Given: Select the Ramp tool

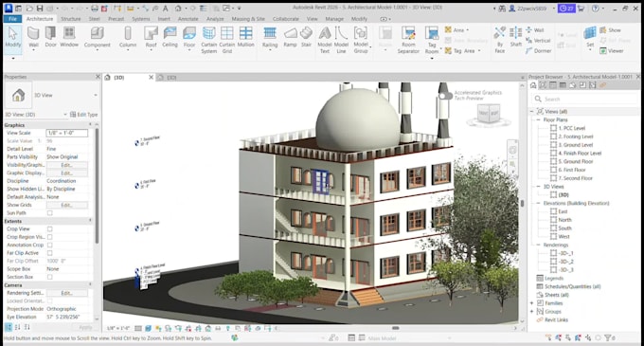Looking at the screenshot, I should click(290, 37).
